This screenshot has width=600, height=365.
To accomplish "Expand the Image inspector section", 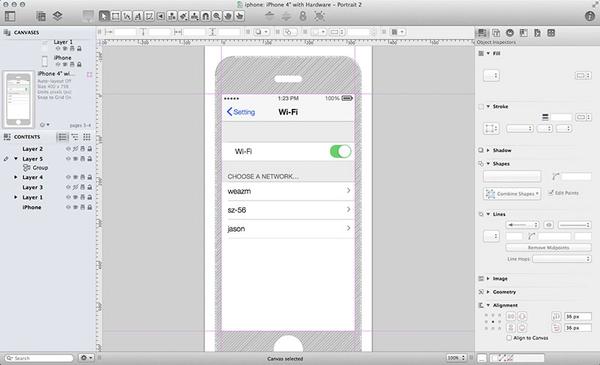I will coord(488,279).
